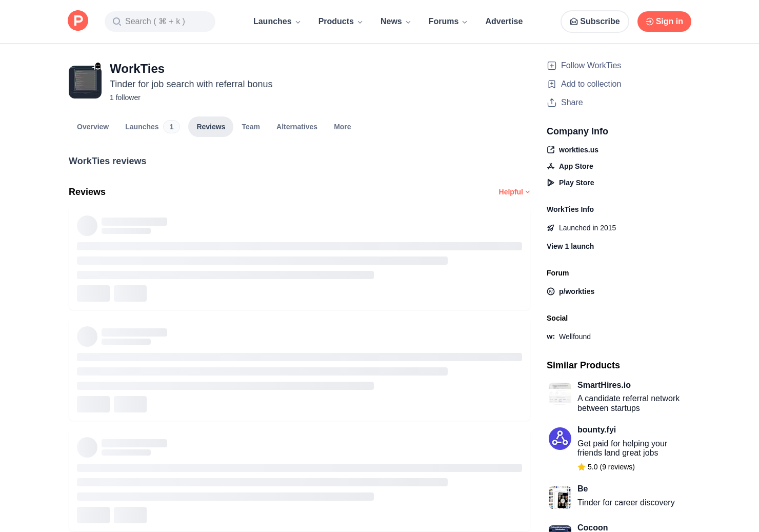The width and height of the screenshot is (759, 532).
Task: Open the View 1 launch link
Action: click(570, 246)
